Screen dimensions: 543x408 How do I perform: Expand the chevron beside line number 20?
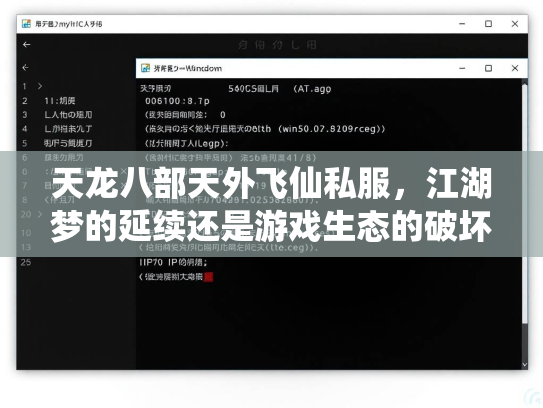40,214
